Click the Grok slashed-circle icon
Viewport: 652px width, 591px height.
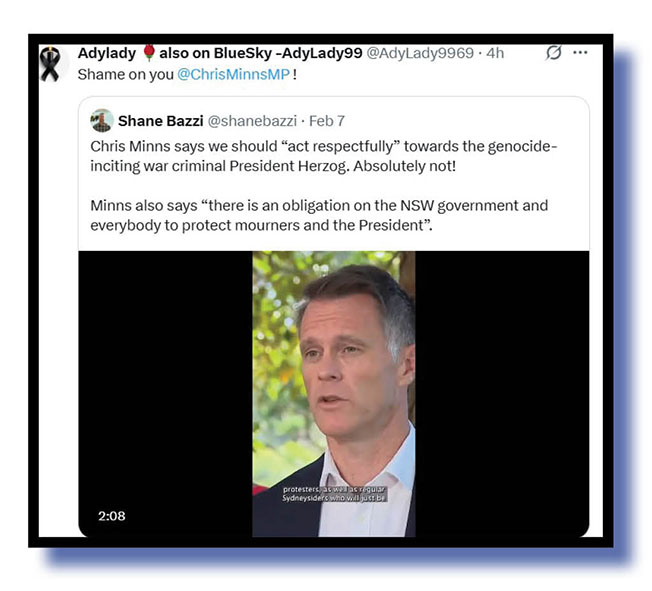pyautogui.click(x=554, y=53)
